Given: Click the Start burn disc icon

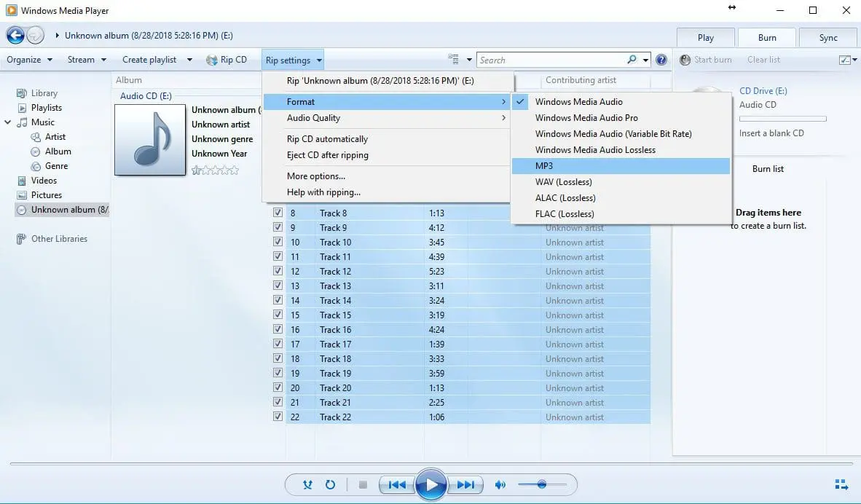Looking at the screenshot, I should [x=685, y=60].
